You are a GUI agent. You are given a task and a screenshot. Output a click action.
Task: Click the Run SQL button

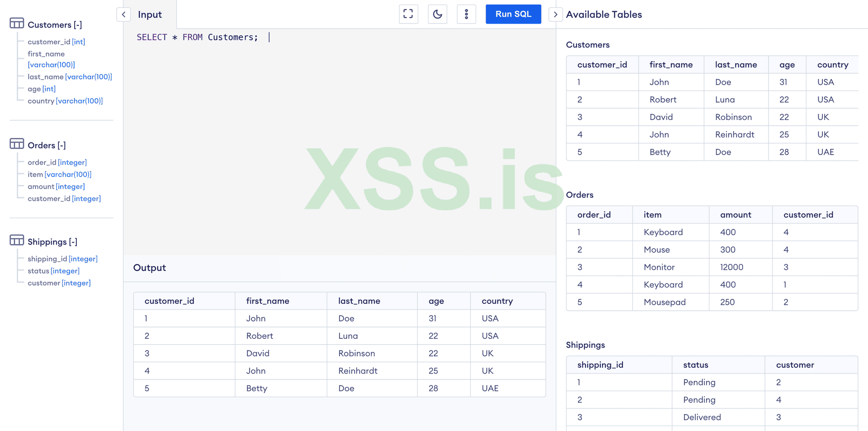[x=513, y=14]
